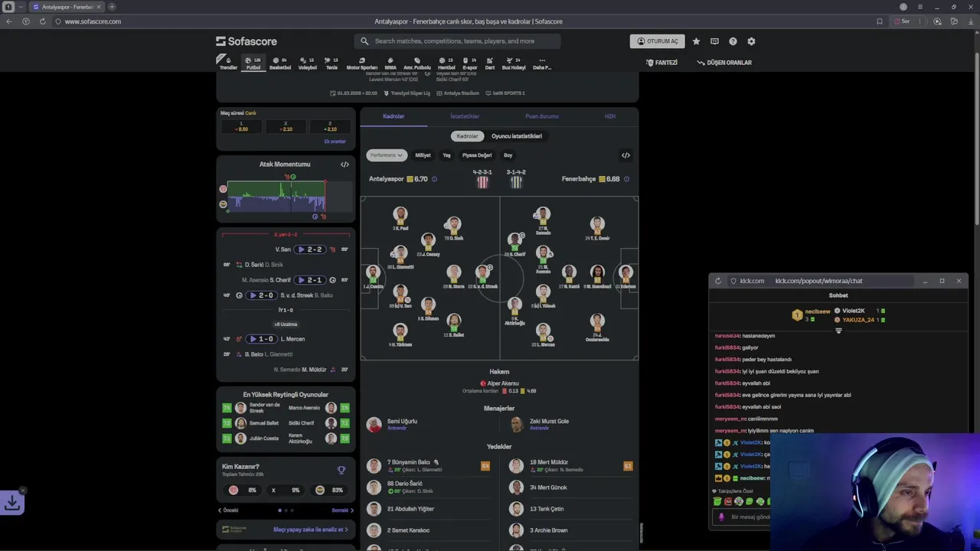Reload the browser page

click(42, 21)
